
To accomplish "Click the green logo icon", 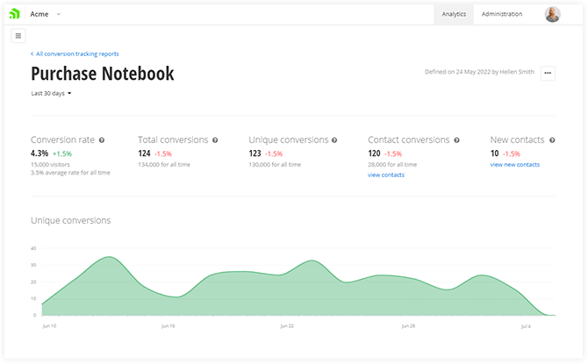I will [15, 14].
